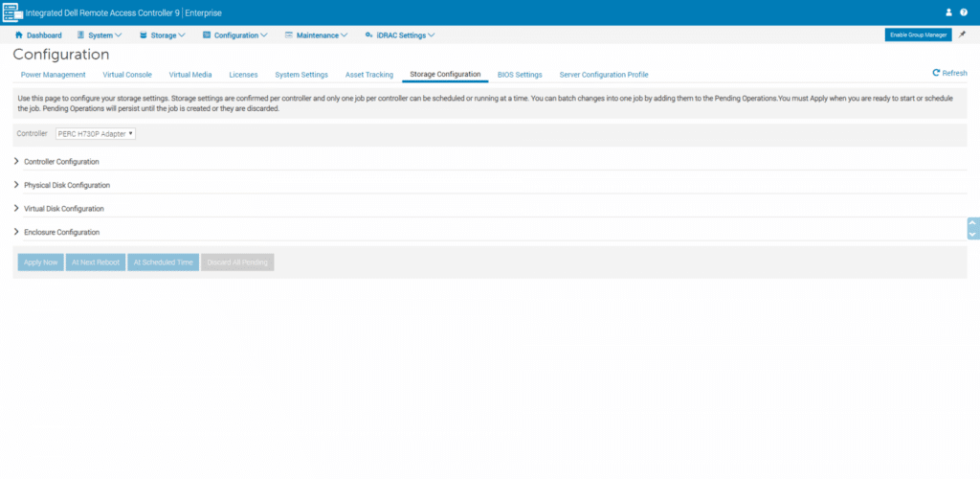This screenshot has height=479, width=980.
Task: Switch to the Virtual Media tab
Action: pos(190,75)
